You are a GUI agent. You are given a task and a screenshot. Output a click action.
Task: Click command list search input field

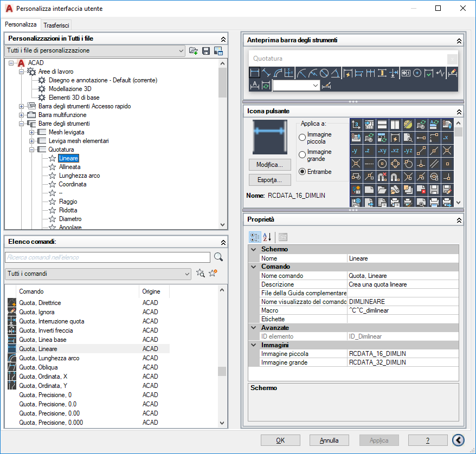(x=107, y=257)
